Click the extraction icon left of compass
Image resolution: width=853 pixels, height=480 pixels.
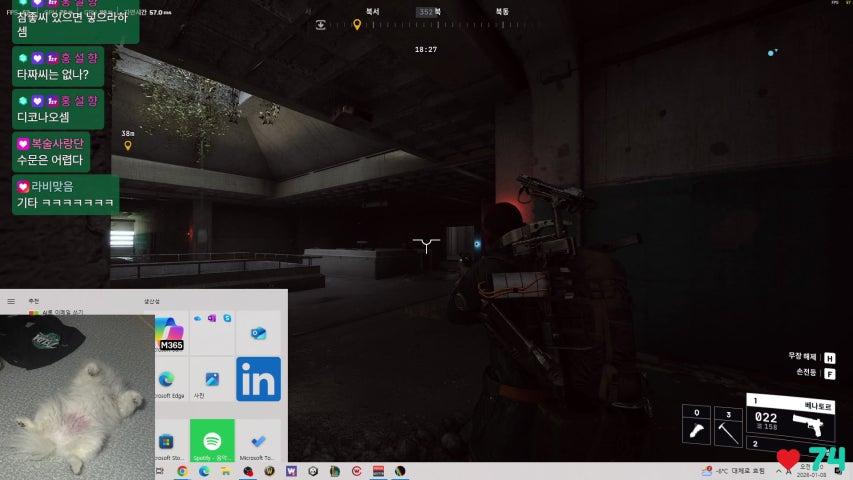point(321,24)
